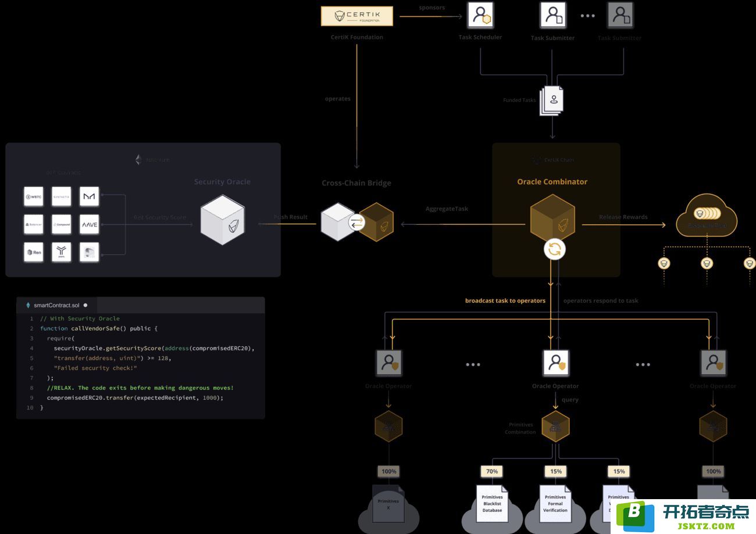
Task: Click the "Release Rewards" label
Action: (623, 217)
